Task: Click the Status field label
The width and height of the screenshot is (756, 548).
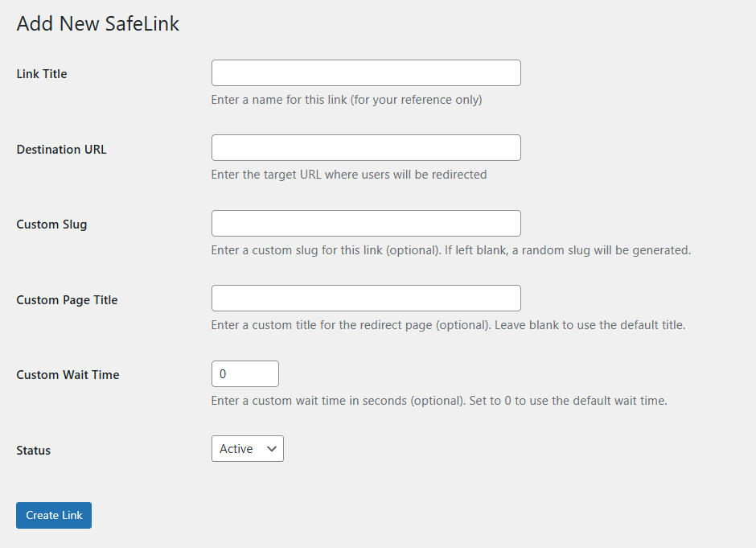Action: click(x=33, y=451)
